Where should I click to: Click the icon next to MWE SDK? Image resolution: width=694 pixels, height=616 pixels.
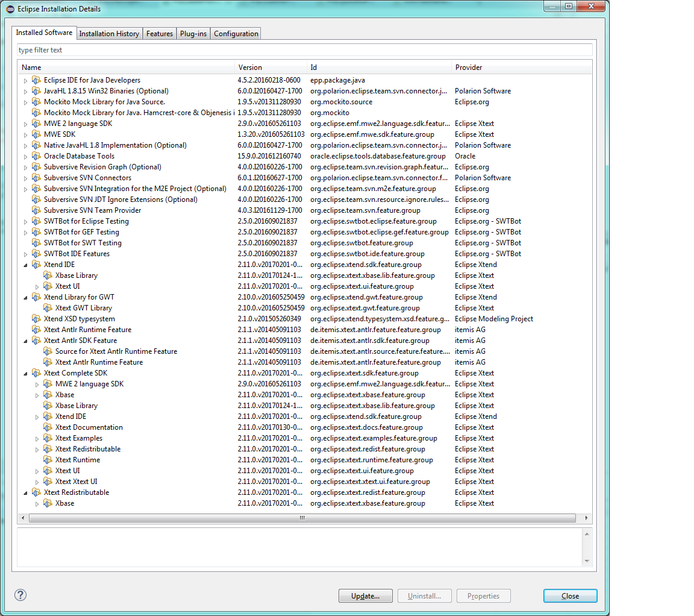point(36,134)
